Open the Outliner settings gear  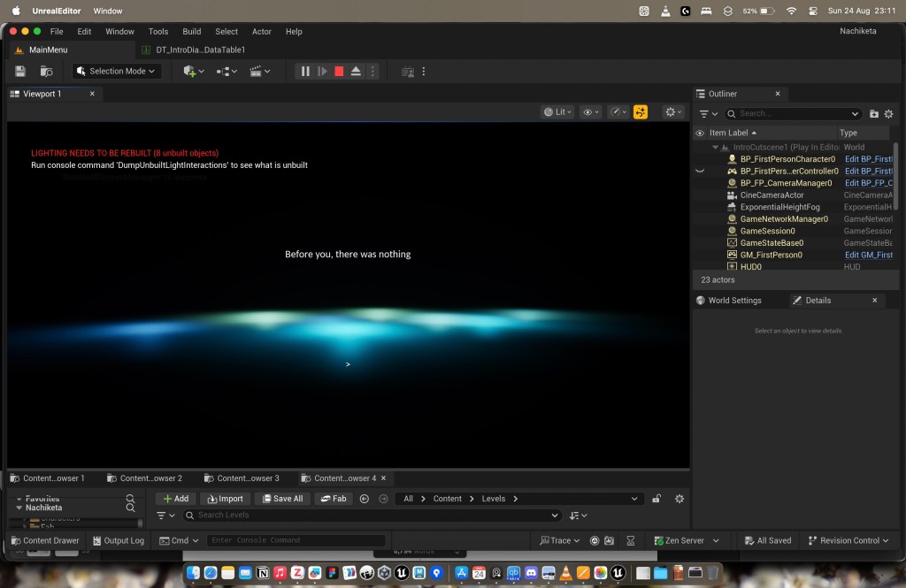(888, 114)
